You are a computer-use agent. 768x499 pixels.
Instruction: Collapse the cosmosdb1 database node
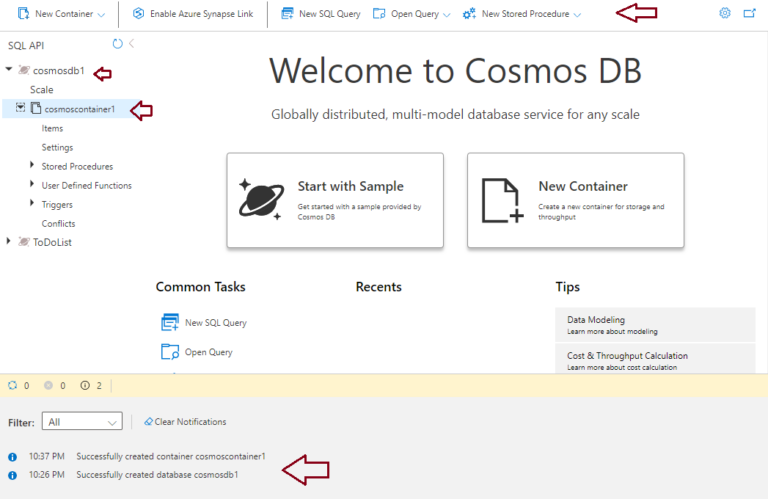[10, 70]
